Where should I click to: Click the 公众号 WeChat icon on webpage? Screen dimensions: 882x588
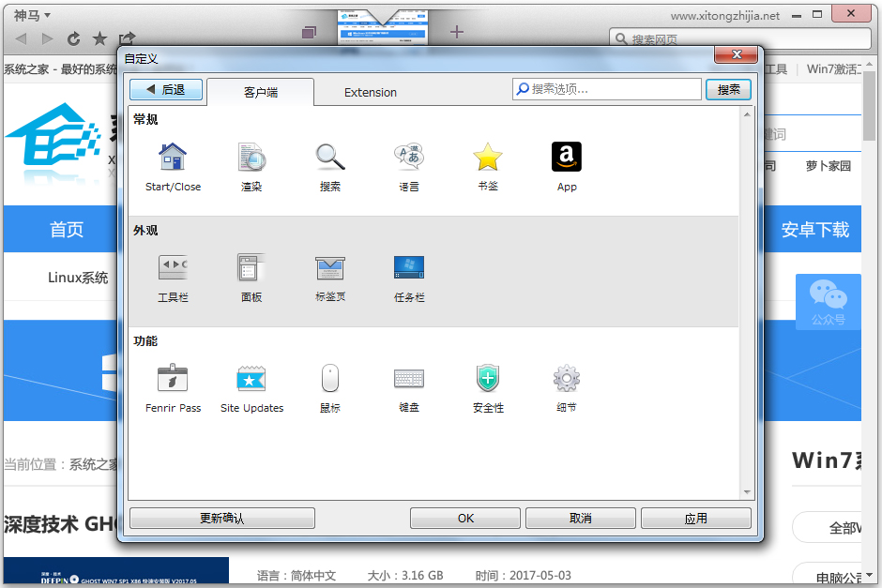(x=828, y=302)
